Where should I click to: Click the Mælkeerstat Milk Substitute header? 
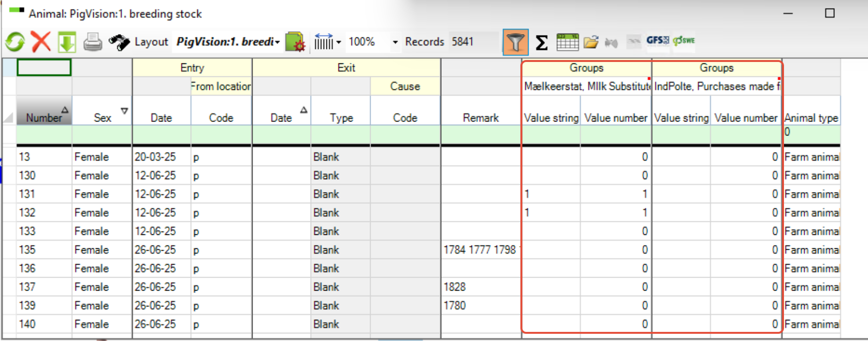[587, 86]
